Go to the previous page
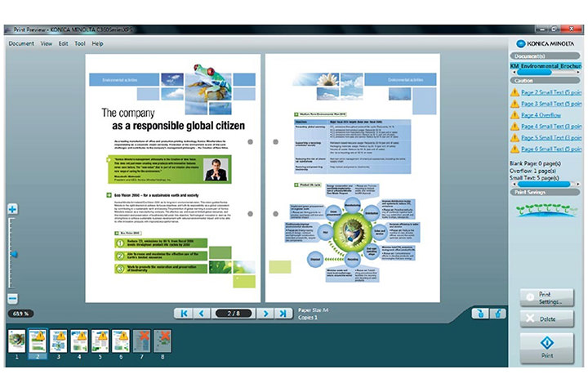The width and height of the screenshot is (588, 392). (203, 313)
